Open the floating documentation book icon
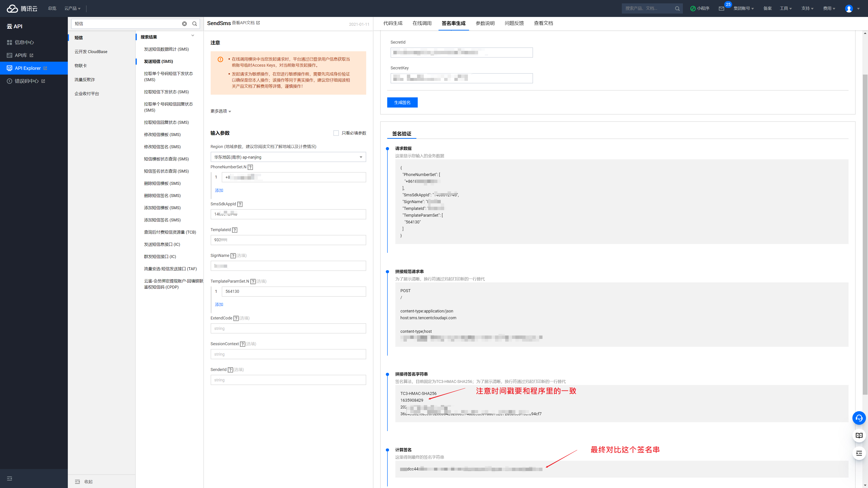Image resolution: width=868 pixels, height=488 pixels. [x=859, y=435]
